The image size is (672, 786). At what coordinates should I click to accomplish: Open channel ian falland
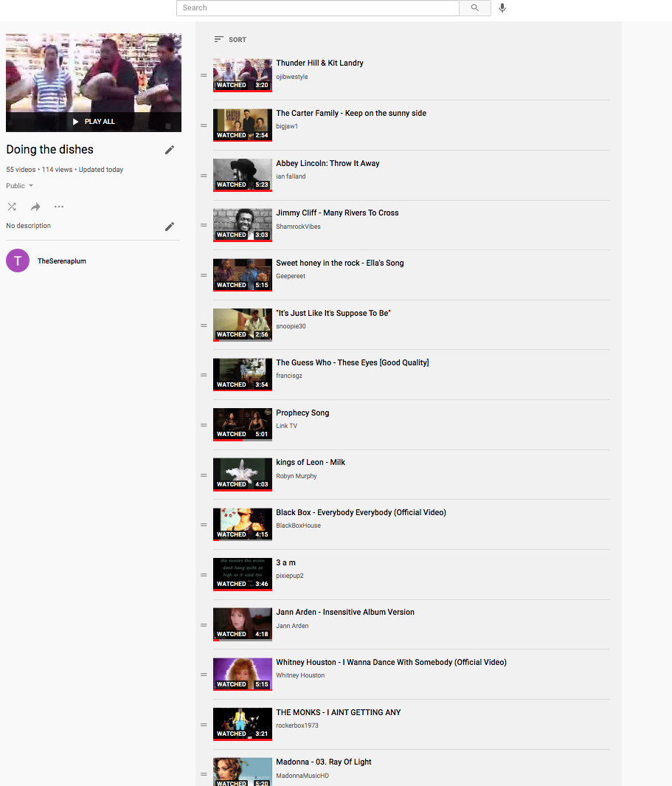pos(291,176)
